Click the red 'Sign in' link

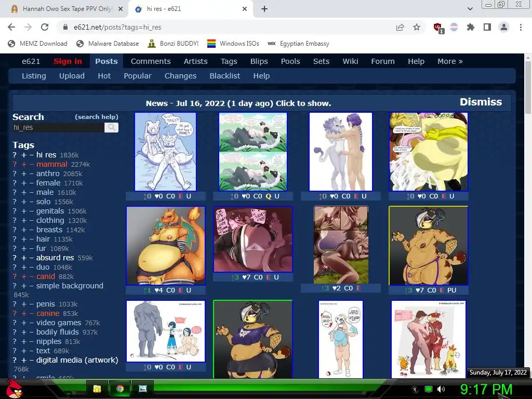(68, 61)
